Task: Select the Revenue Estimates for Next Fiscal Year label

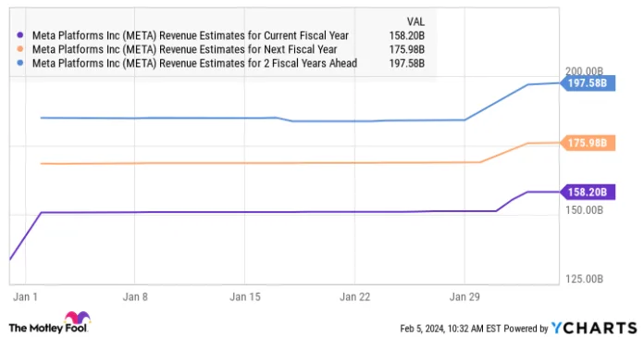Action: coord(185,49)
